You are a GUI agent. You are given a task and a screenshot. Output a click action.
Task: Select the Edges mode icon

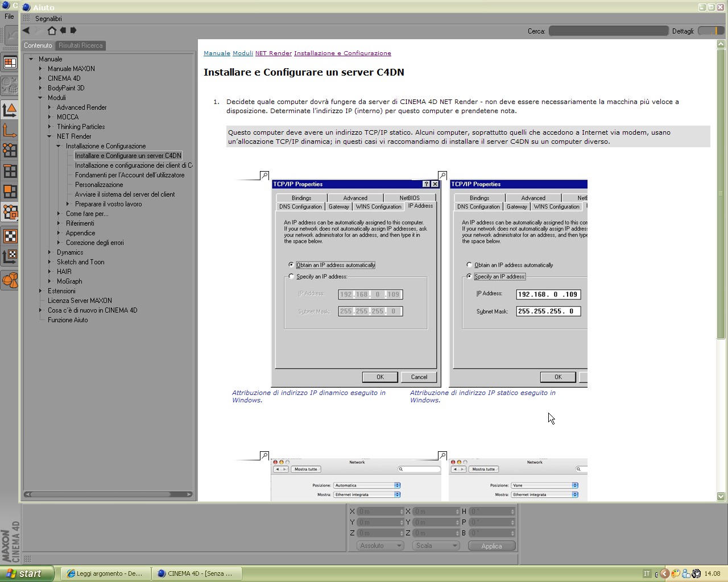(x=10, y=171)
